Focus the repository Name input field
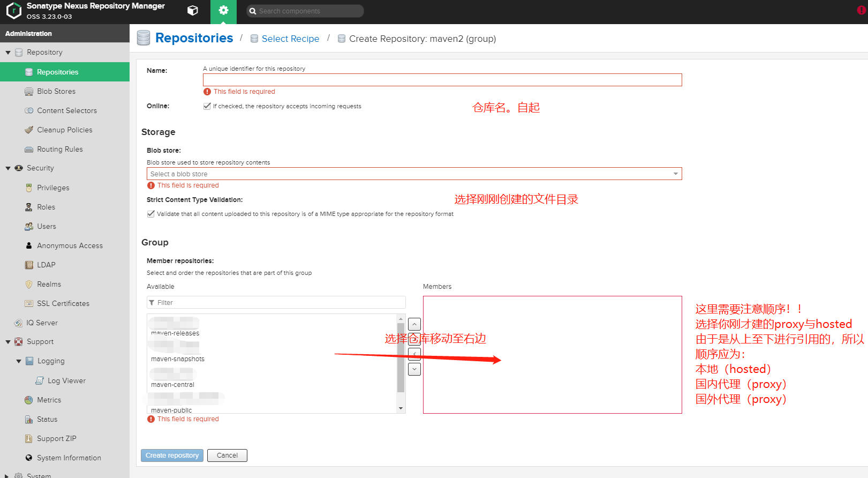Viewport: 868px width, 478px height. pos(442,80)
